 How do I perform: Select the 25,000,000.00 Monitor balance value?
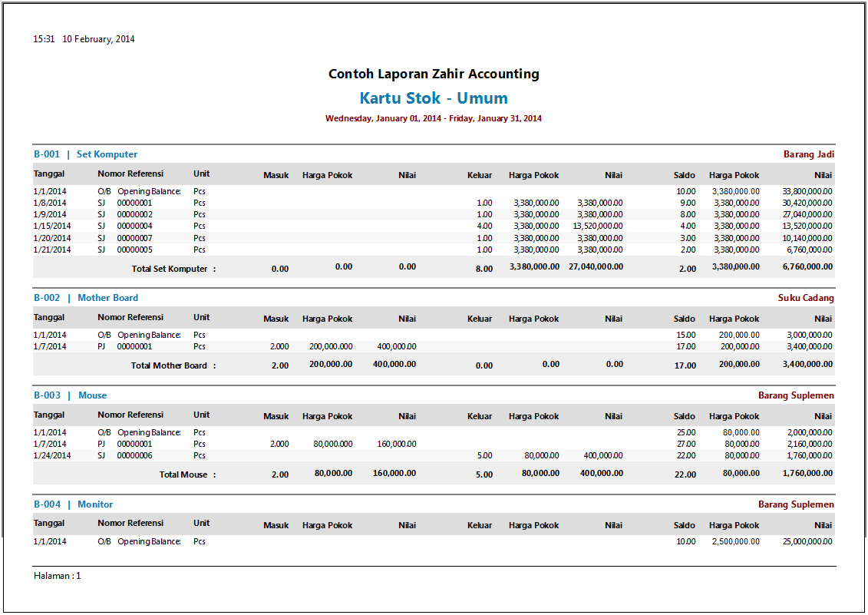tap(807, 541)
